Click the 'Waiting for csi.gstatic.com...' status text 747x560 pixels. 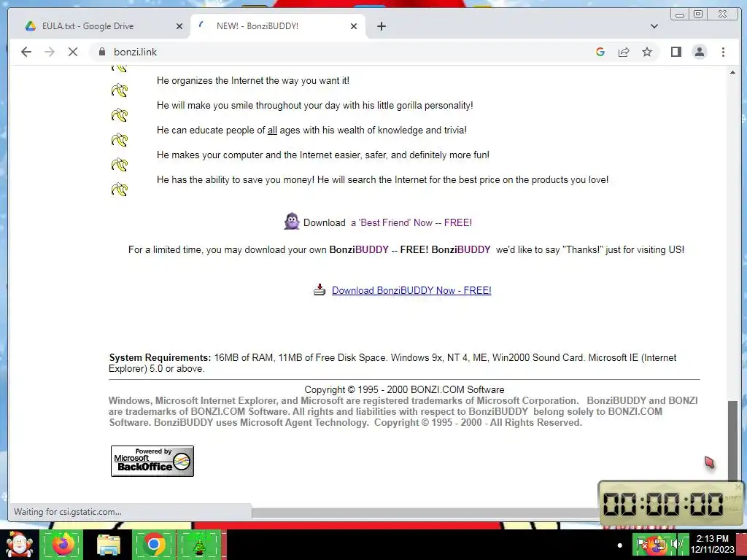click(67, 512)
